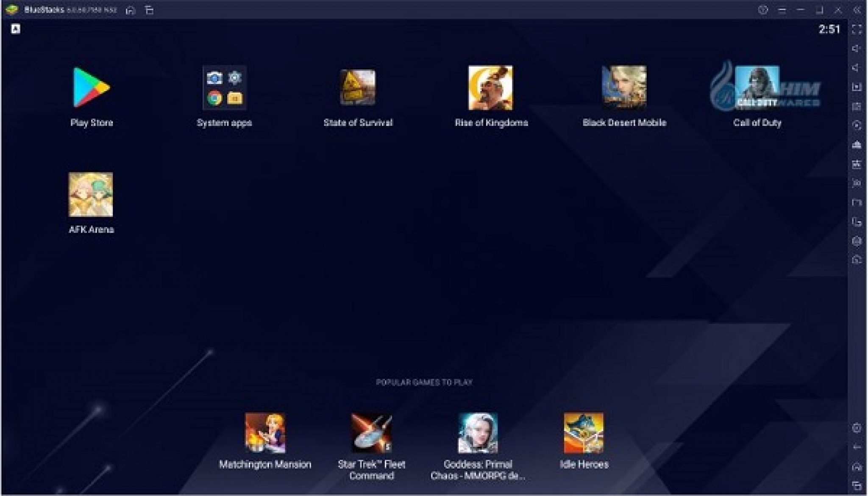Open the notification icon below the logo
Viewport: 868px width, 496px height.
(16, 29)
